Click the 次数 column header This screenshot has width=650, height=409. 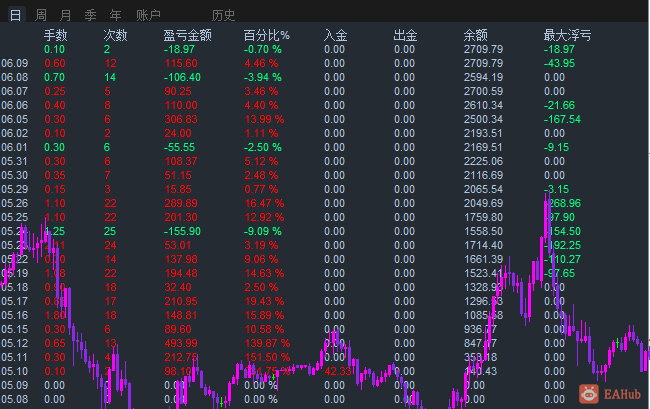pyautogui.click(x=115, y=35)
